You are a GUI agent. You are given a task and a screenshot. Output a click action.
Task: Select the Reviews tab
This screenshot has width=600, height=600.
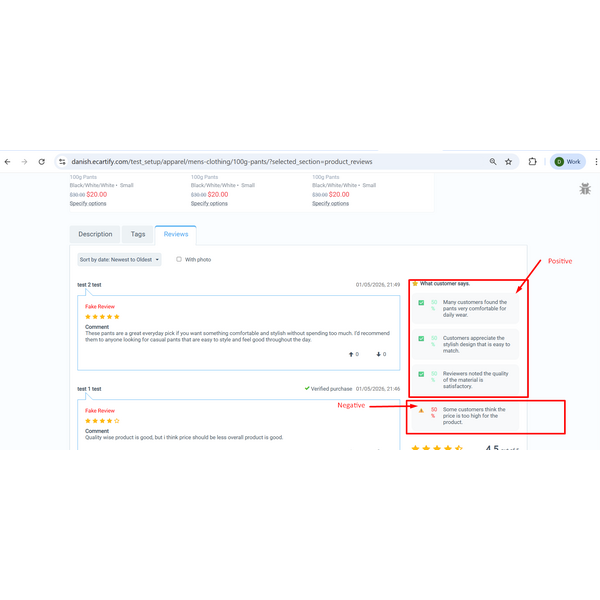(176, 234)
